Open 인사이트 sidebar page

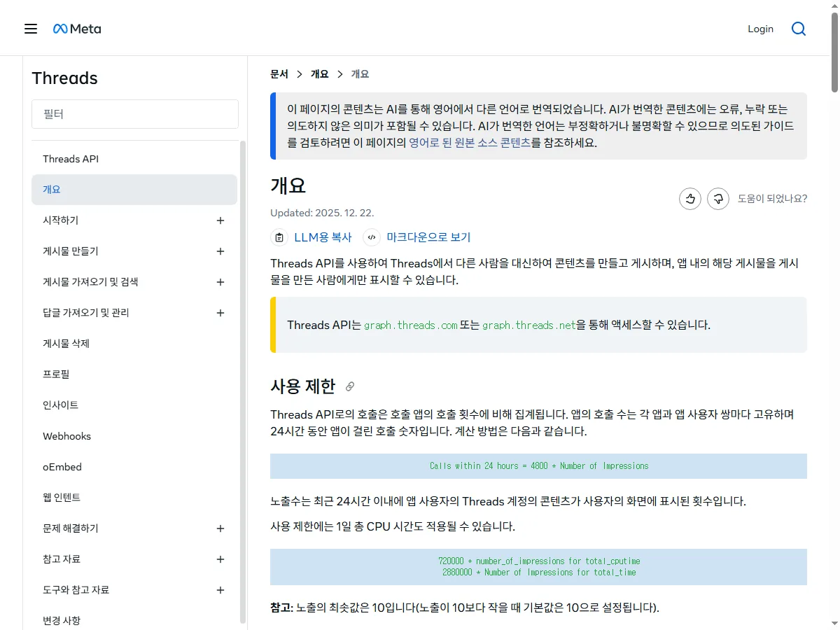coord(134,405)
